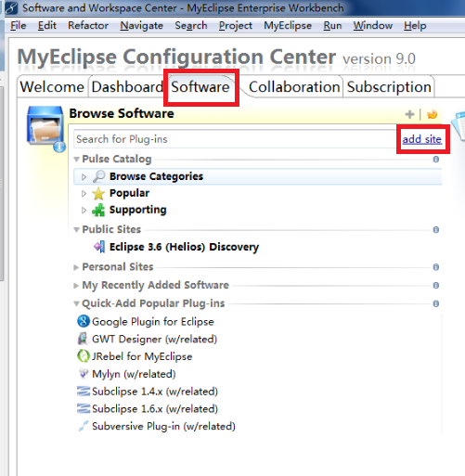Collapse the Pulse Catalog section
Viewport: 465px width, 476px height.
pos(76,160)
